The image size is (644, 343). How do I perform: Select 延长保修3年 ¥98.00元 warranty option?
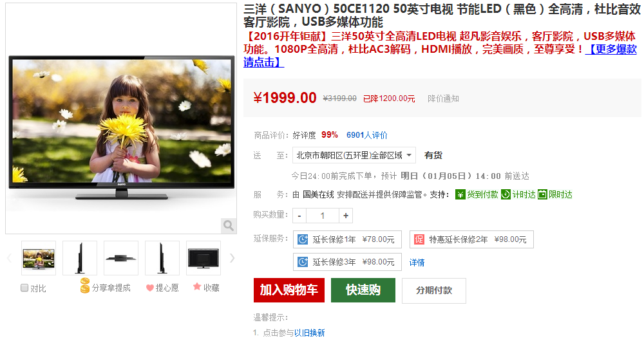[x=347, y=262]
